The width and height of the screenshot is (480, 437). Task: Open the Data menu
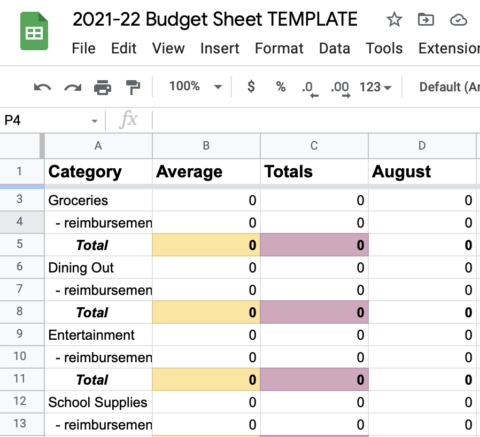(334, 49)
